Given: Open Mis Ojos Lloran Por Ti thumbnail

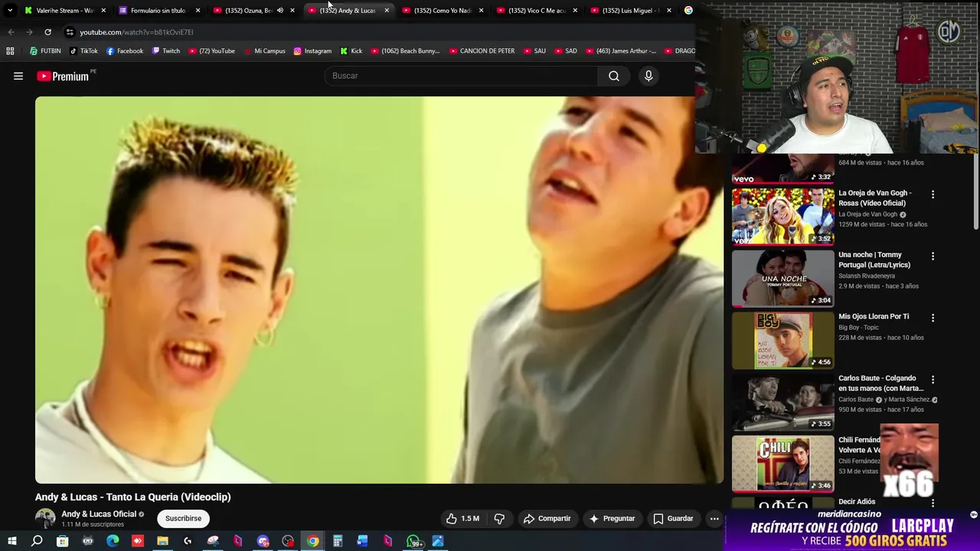Looking at the screenshot, I should tap(782, 341).
